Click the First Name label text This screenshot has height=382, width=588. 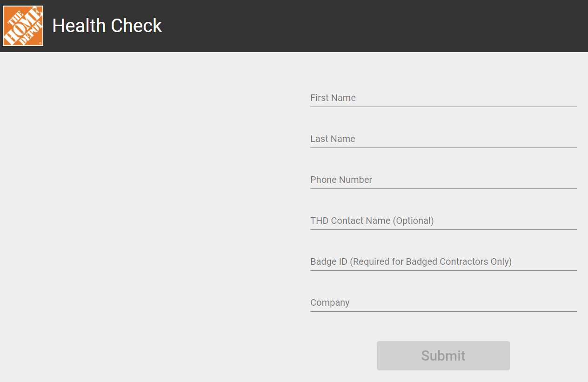[333, 98]
